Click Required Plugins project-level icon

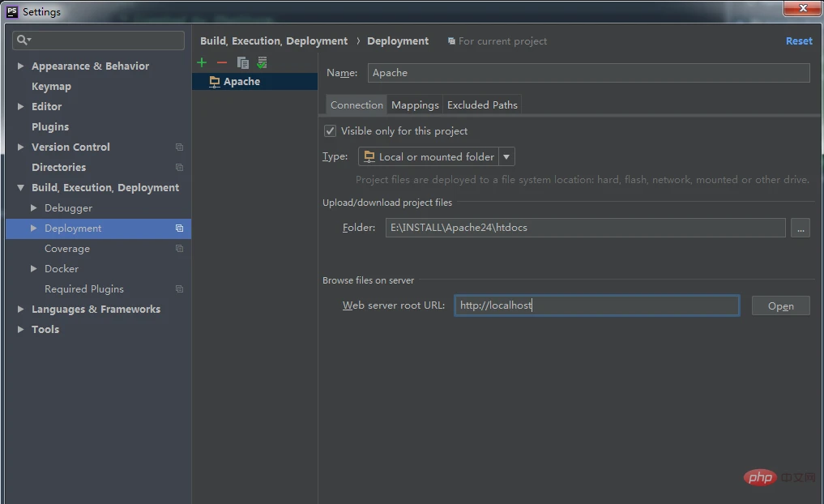tap(179, 289)
